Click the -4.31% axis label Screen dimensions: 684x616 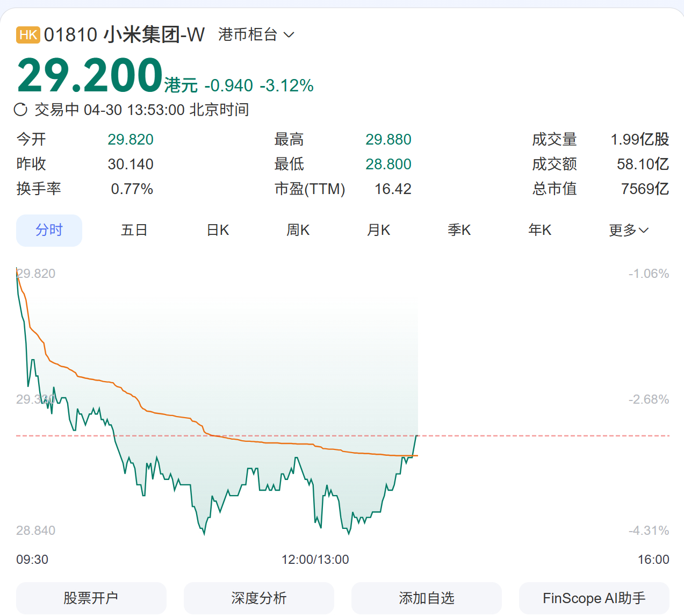point(649,531)
